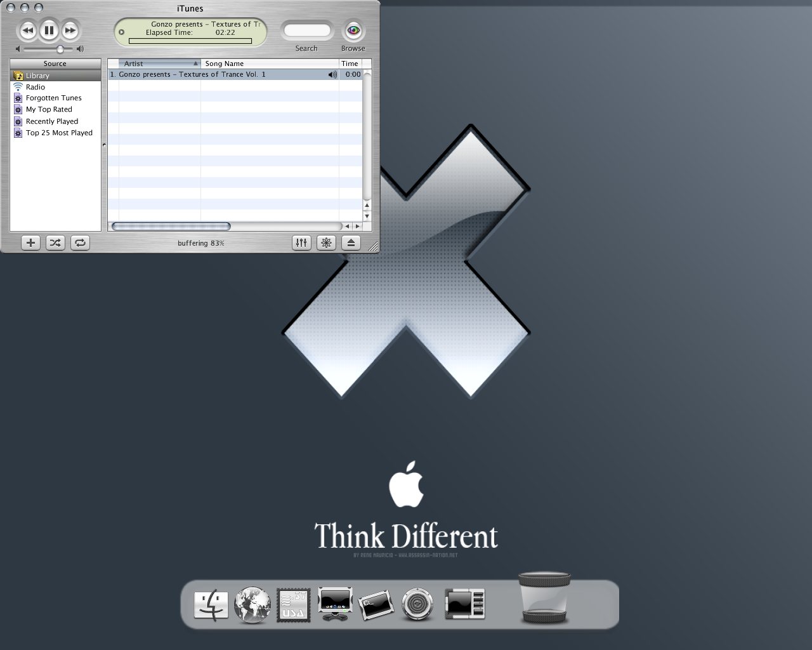Viewport: 812px width, 650px height.
Task: Sort by the Time column
Action: (x=351, y=63)
